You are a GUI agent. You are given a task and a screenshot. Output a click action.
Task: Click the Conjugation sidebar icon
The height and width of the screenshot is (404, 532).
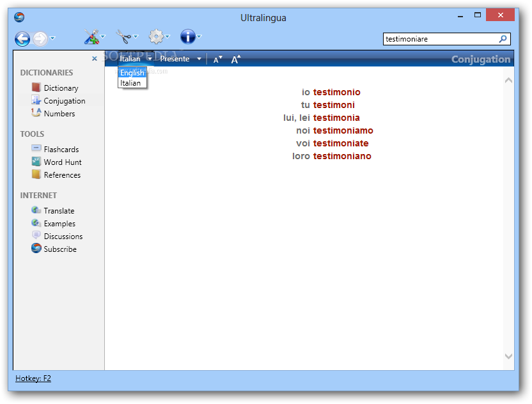[x=36, y=100]
